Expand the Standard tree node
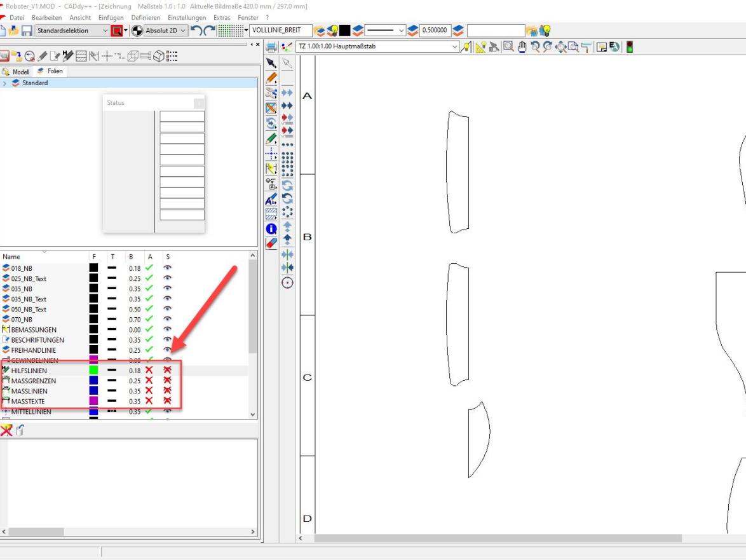The width and height of the screenshot is (746, 560). (5, 83)
